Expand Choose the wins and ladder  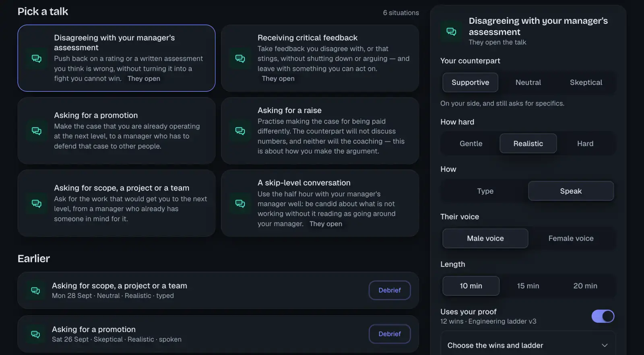[528, 345]
